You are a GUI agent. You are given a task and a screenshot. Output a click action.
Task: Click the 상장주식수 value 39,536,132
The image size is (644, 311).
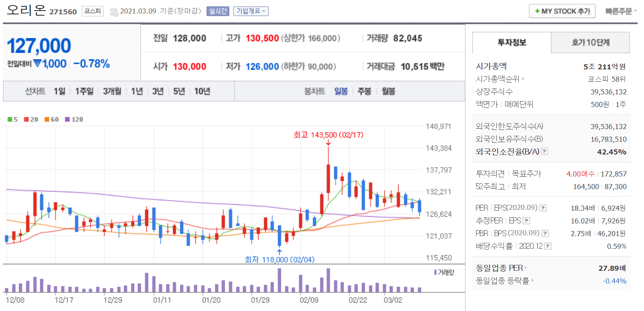click(x=608, y=92)
